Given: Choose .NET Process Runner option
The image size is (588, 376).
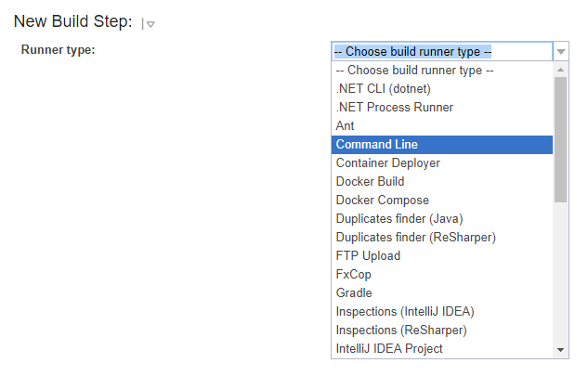Looking at the screenshot, I should click(x=394, y=108).
